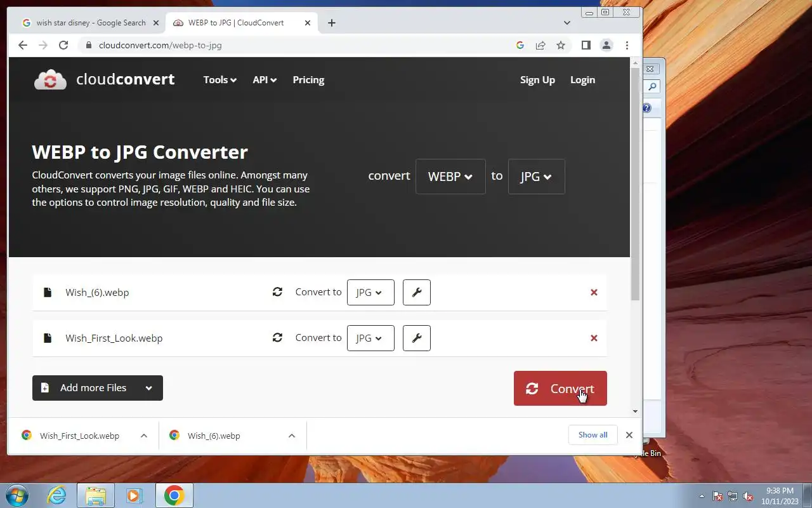Viewport: 812px width, 508px height.
Task: Change Wish_First_Look.webp output format JPG dropdown
Action: (x=370, y=338)
